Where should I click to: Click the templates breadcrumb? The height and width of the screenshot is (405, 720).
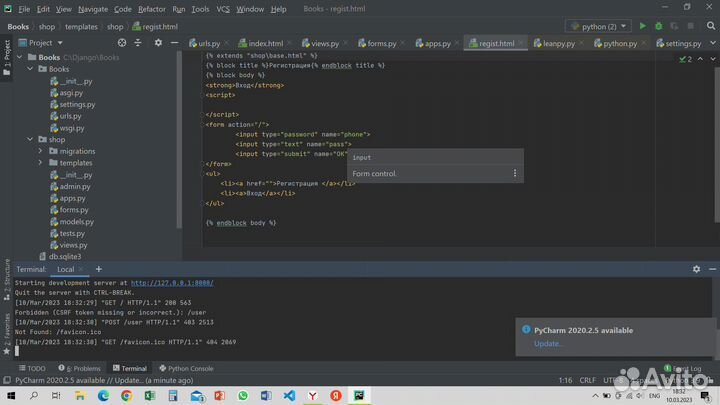pos(81,27)
